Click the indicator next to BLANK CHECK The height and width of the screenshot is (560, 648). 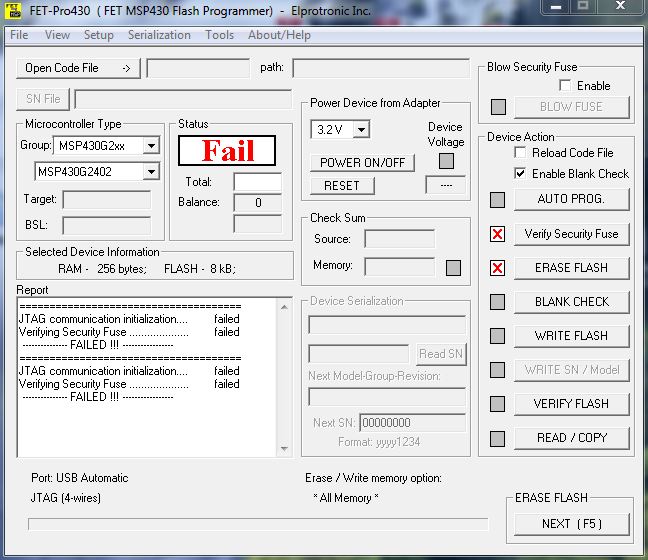pyautogui.click(x=498, y=302)
